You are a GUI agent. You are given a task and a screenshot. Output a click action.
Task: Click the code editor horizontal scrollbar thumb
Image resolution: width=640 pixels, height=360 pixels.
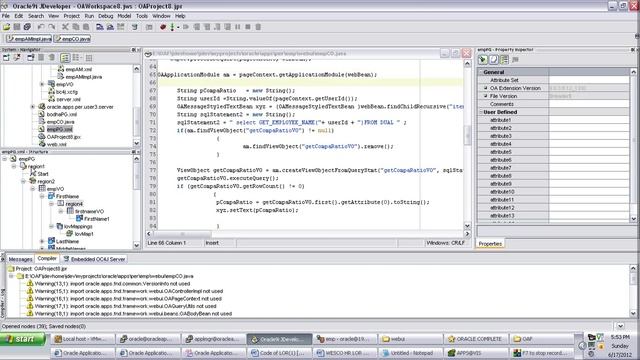click(x=182, y=234)
